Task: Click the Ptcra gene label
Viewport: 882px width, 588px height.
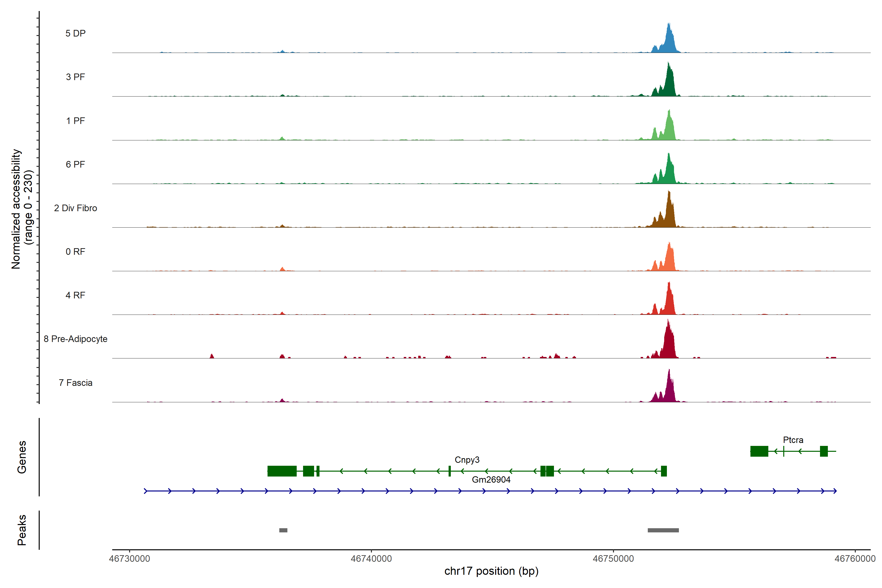Action: (x=793, y=440)
